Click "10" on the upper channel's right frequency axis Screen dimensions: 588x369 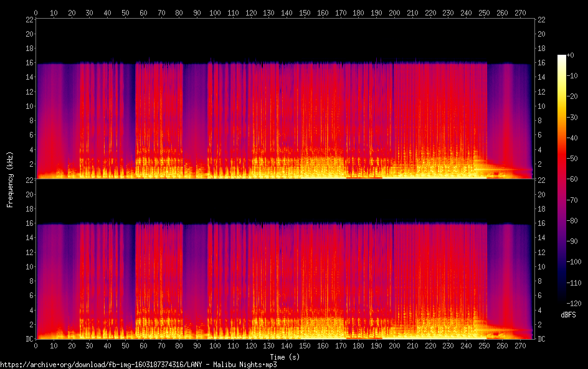pos(541,106)
